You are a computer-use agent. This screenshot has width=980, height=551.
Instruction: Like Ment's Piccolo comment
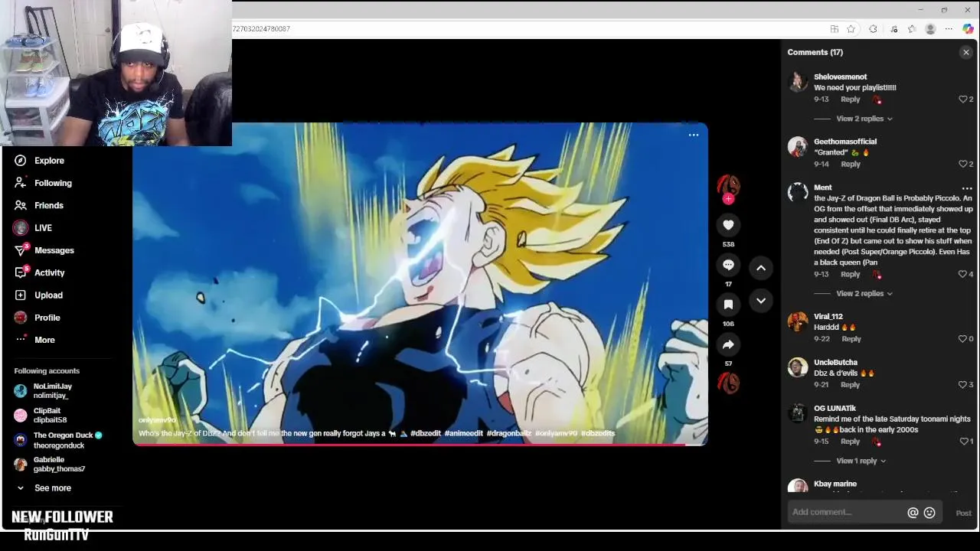click(963, 274)
